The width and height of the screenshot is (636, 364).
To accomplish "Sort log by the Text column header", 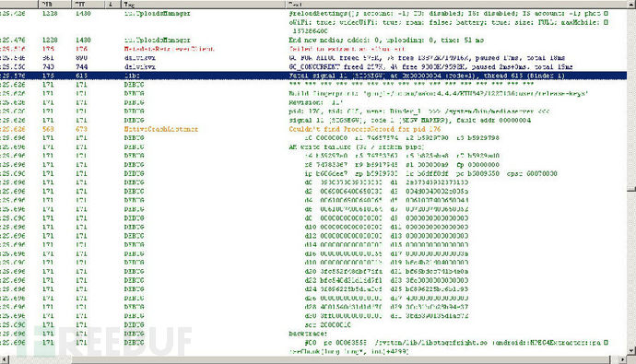I will (x=456, y=4).
